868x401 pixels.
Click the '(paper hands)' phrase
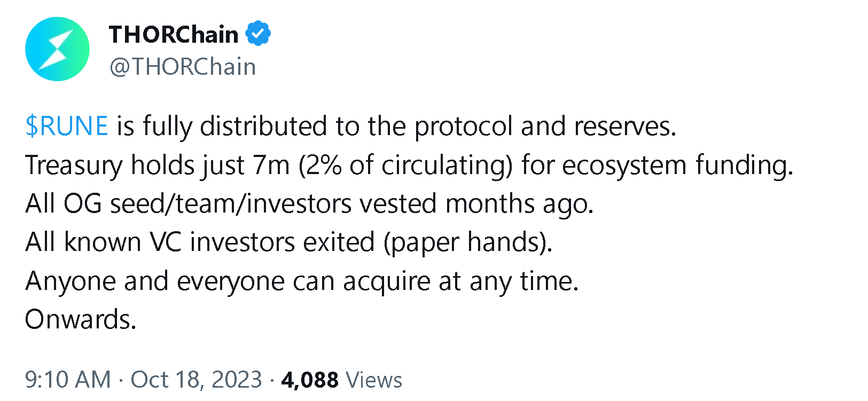coord(467,242)
